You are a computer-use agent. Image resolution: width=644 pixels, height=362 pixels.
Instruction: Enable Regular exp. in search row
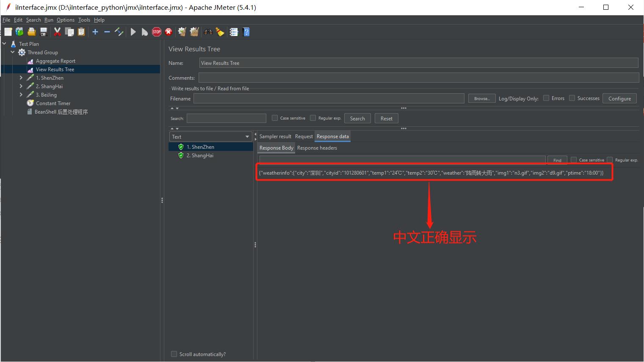pos(313,118)
